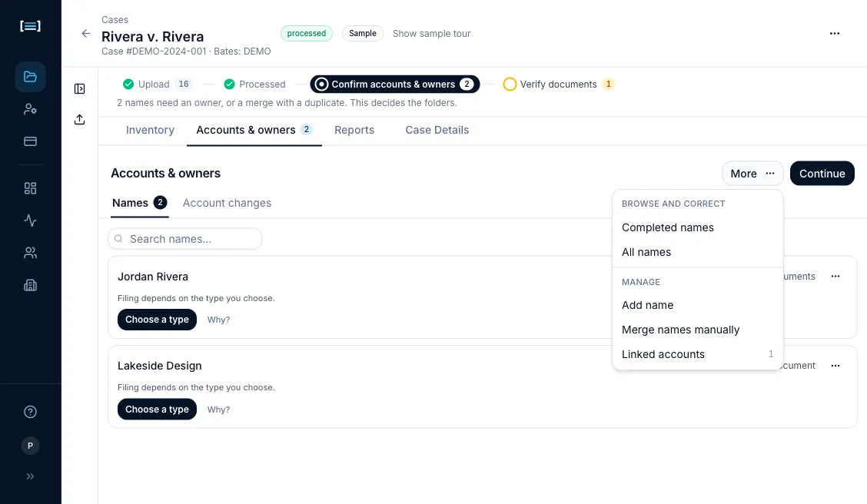867x504 pixels.
Task: Switch to the Reports tab
Action: 354,130
